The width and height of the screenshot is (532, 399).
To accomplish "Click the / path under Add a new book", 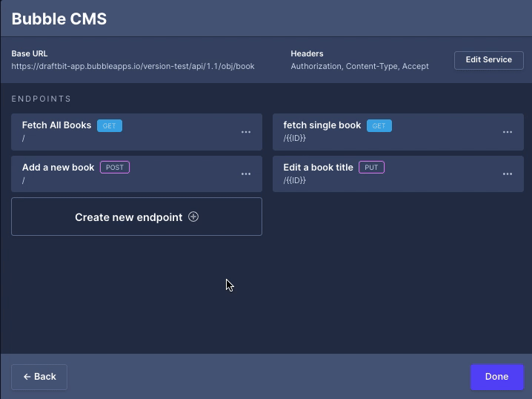I will coord(24,180).
